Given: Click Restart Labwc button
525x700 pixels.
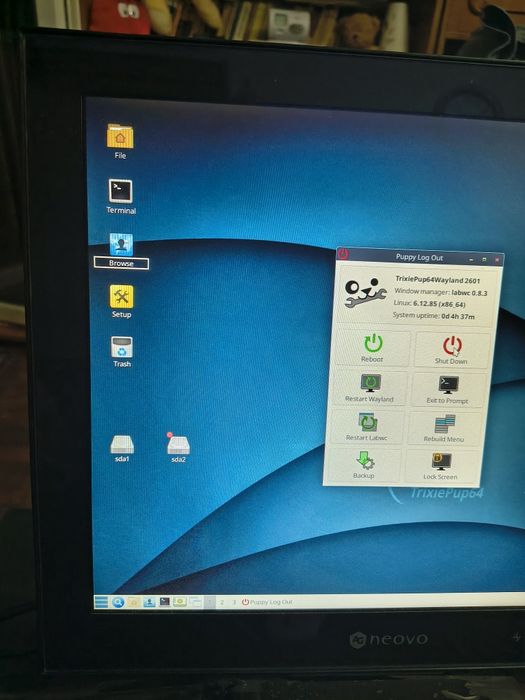Looking at the screenshot, I should [367, 427].
